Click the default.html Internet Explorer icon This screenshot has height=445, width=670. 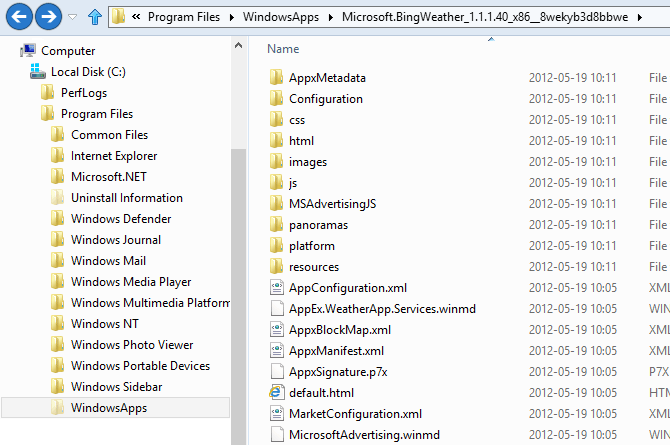[276, 392]
